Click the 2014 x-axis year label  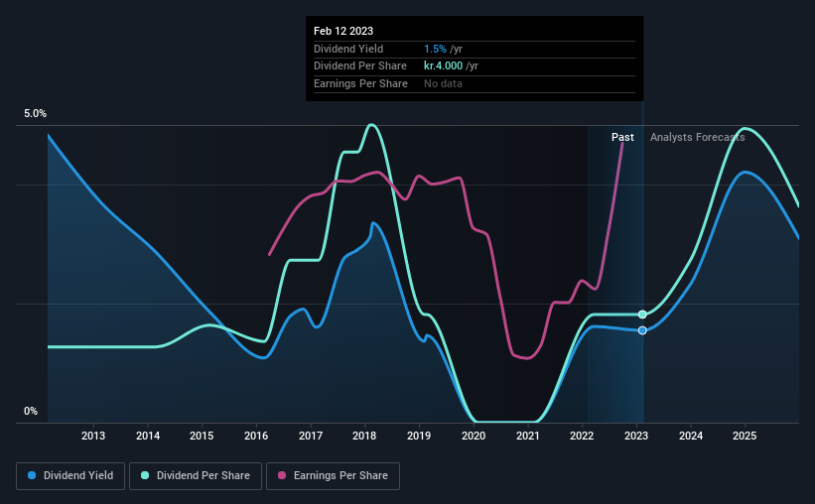148,436
